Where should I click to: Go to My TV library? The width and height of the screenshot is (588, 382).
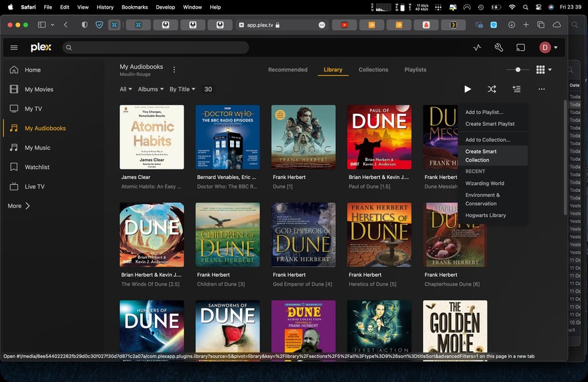(x=34, y=109)
